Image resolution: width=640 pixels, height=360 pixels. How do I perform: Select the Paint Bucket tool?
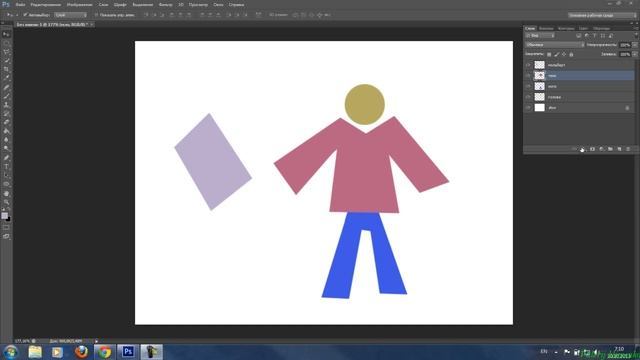(x=6, y=131)
